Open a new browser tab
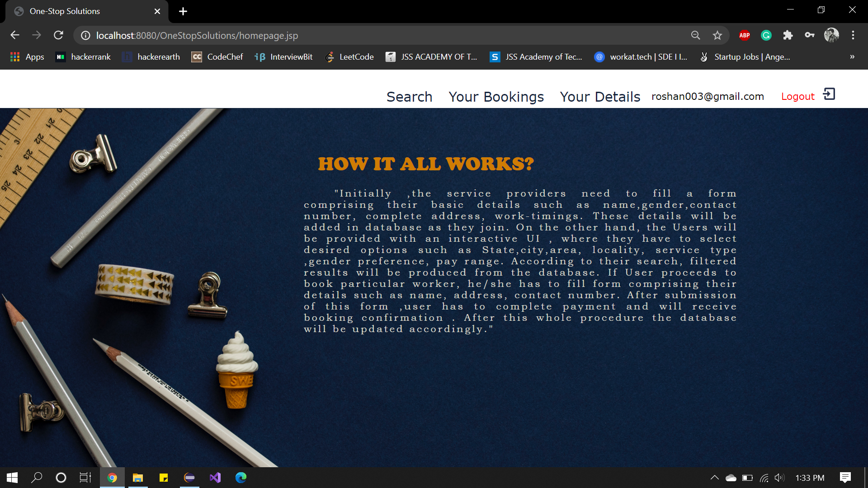Image resolution: width=868 pixels, height=488 pixels. tap(183, 11)
